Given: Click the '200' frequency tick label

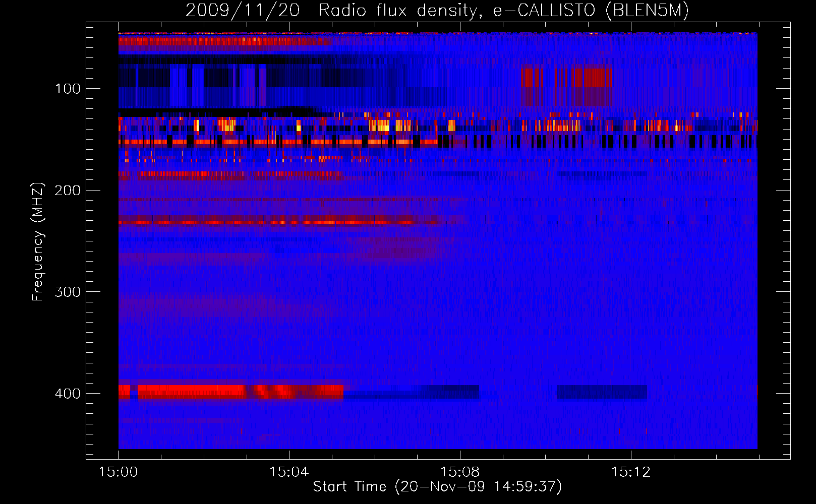Looking at the screenshot, I should point(68,191).
